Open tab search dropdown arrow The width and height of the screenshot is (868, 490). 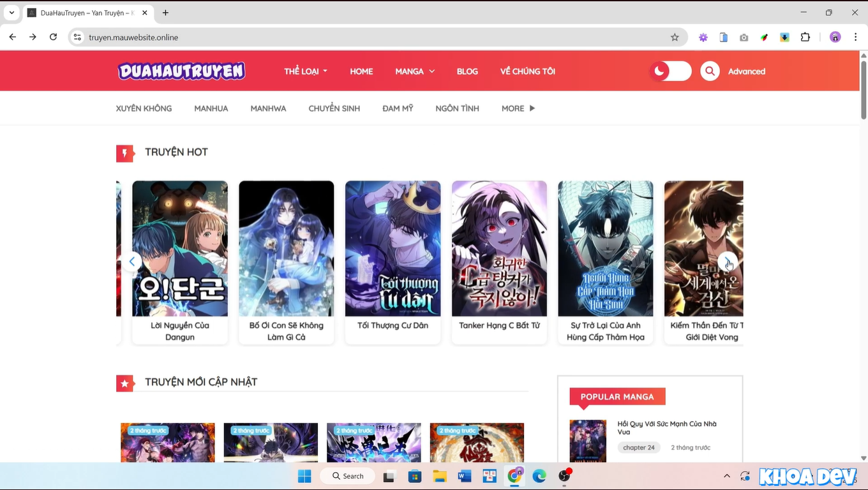[x=11, y=13]
